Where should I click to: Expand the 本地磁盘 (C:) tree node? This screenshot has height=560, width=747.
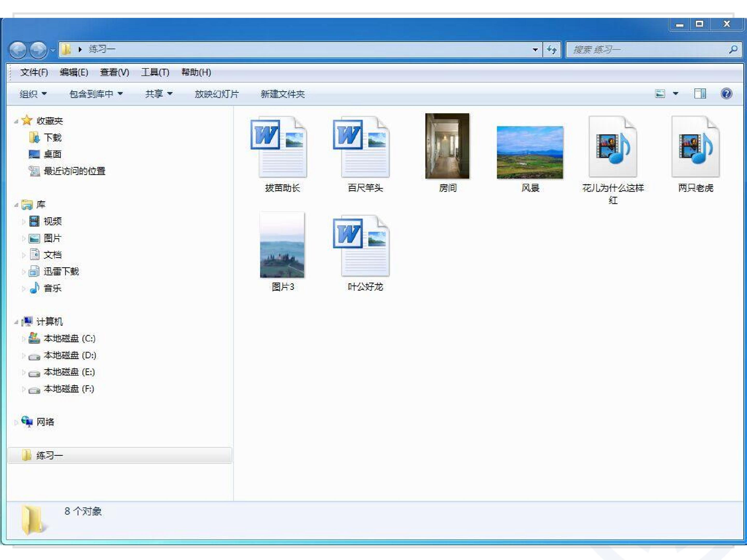24,339
